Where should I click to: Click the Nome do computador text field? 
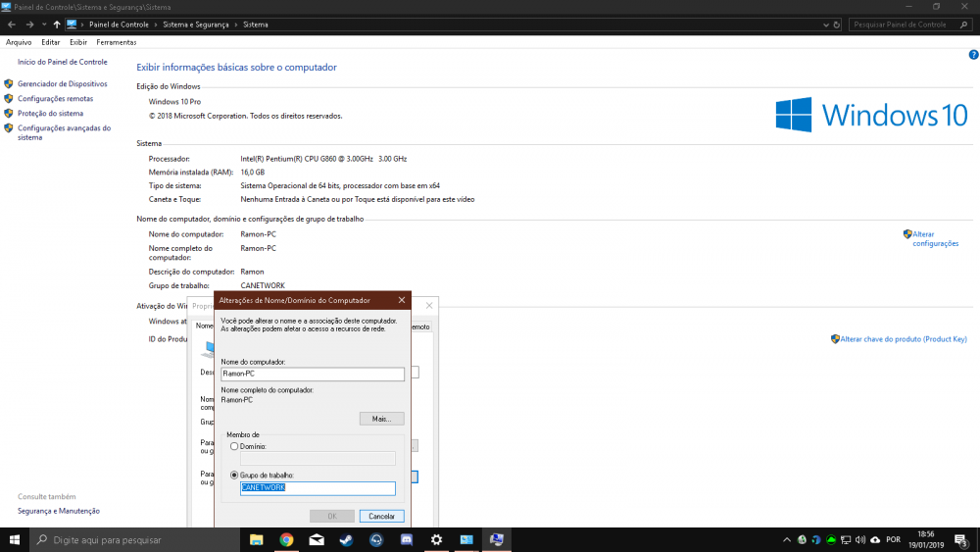click(313, 374)
